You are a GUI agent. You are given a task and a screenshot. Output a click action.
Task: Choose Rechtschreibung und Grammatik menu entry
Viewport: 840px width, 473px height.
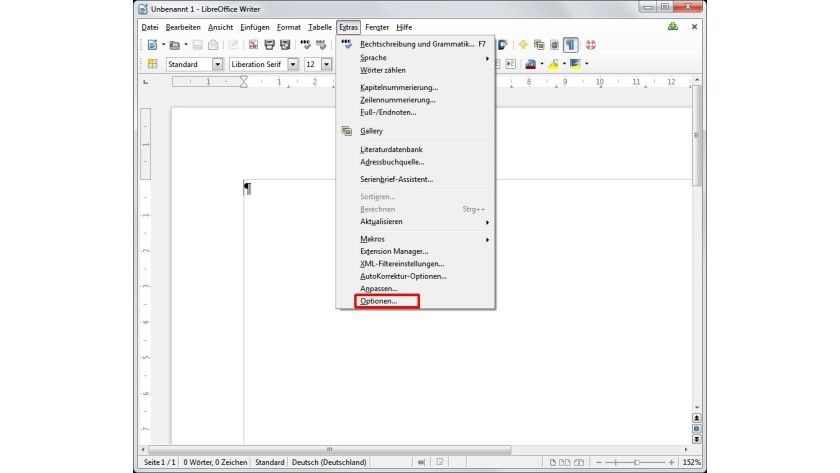[x=415, y=44]
